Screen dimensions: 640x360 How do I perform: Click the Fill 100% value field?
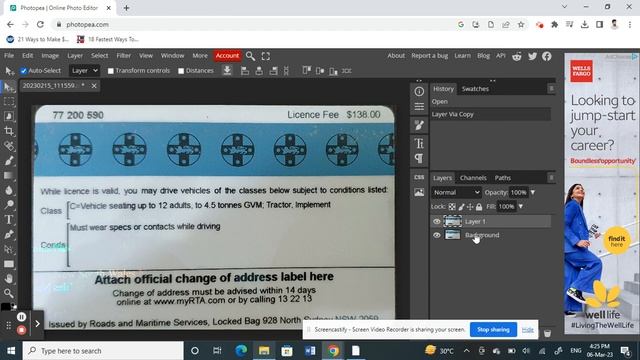(x=506, y=207)
